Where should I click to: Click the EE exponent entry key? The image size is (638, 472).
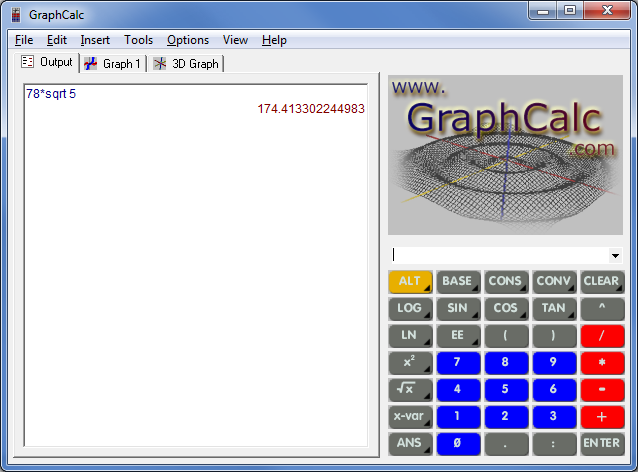458,336
